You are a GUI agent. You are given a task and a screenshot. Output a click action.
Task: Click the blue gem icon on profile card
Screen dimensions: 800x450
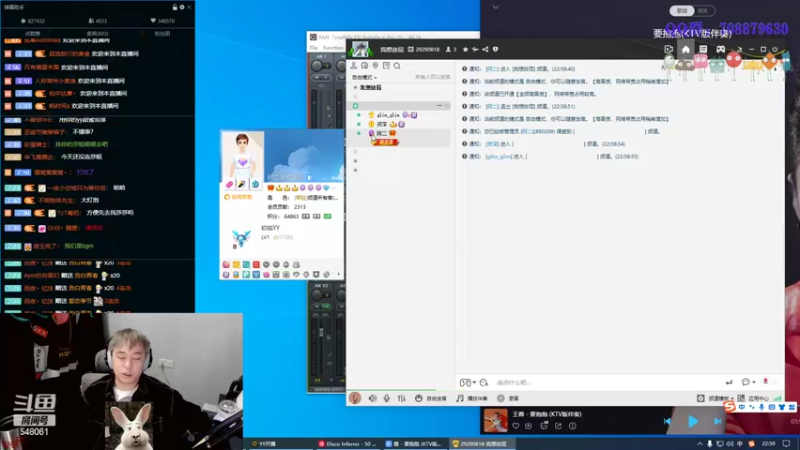255,184
